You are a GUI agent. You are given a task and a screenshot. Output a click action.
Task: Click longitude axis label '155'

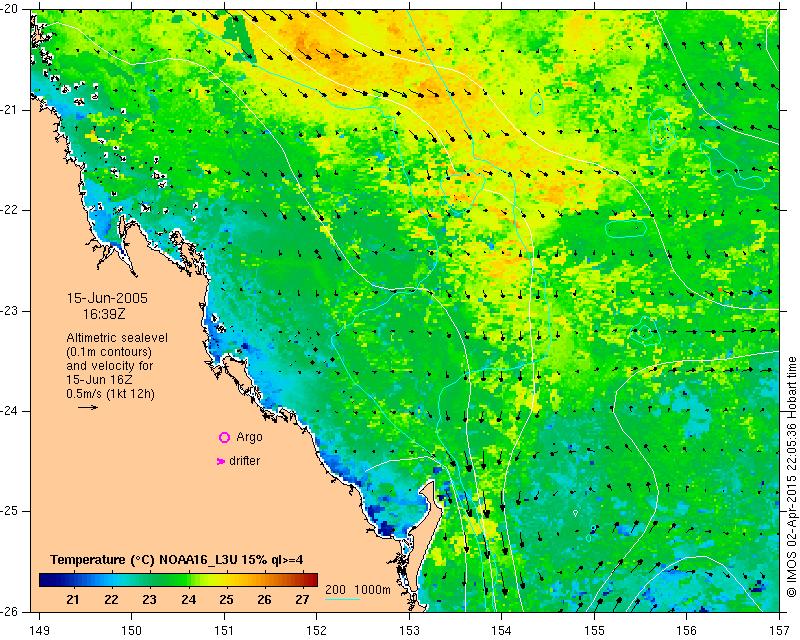point(594,631)
